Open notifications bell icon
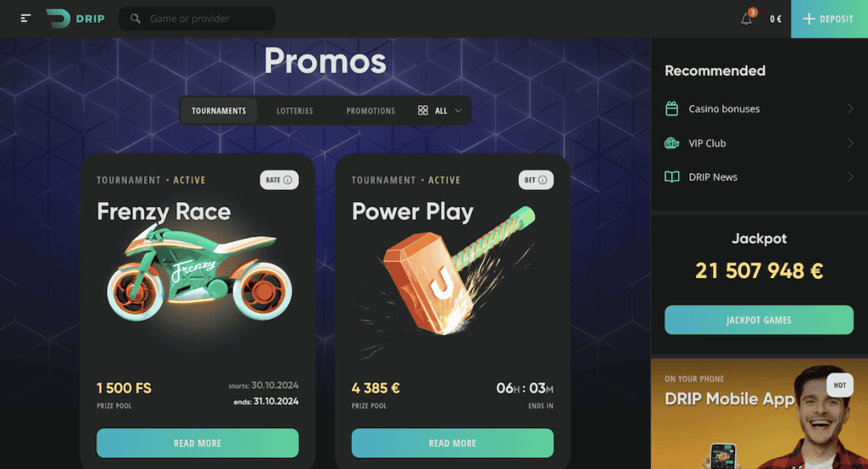Image resolution: width=868 pixels, height=469 pixels. pos(746,19)
